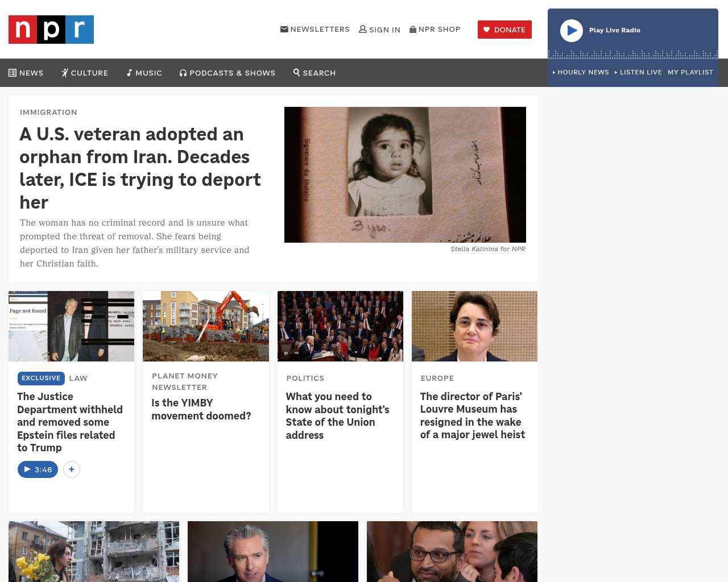Open the Culture menu
This screenshot has height=582, width=728.
pos(85,73)
